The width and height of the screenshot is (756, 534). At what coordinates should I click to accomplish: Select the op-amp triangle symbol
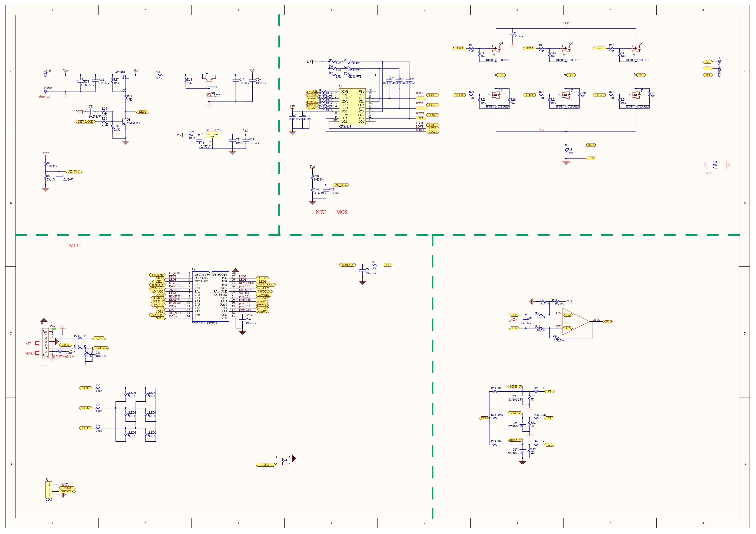pyautogui.click(x=576, y=321)
